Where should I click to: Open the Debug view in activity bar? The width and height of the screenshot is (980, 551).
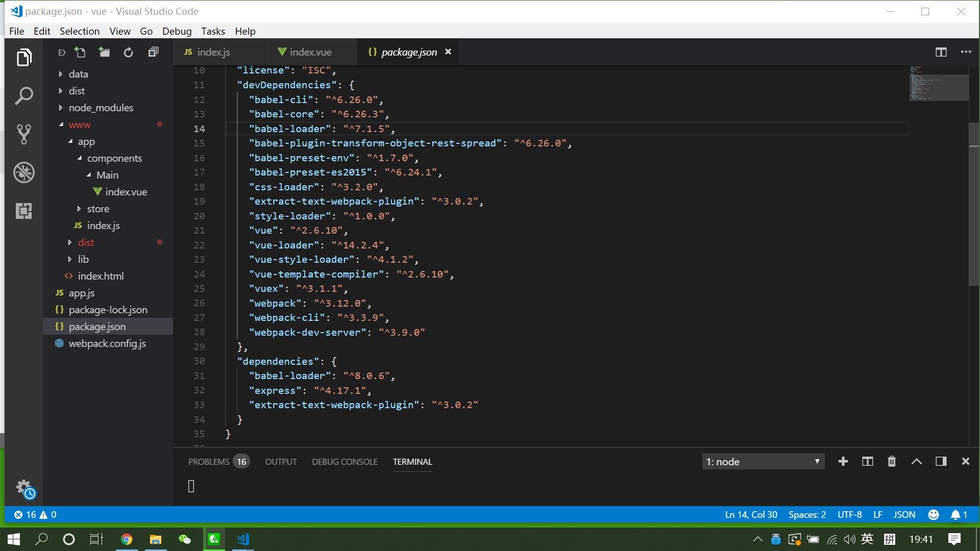pos(24,172)
